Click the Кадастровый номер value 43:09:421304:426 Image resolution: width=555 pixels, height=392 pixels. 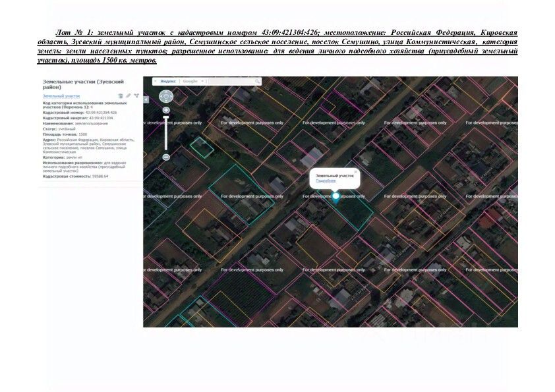(x=102, y=113)
